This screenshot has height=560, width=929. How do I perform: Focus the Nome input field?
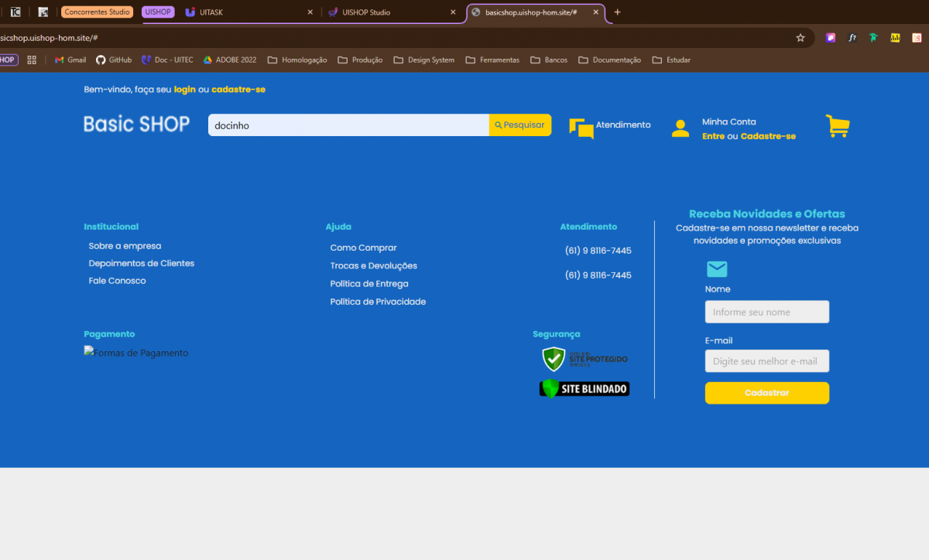pos(766,312)
